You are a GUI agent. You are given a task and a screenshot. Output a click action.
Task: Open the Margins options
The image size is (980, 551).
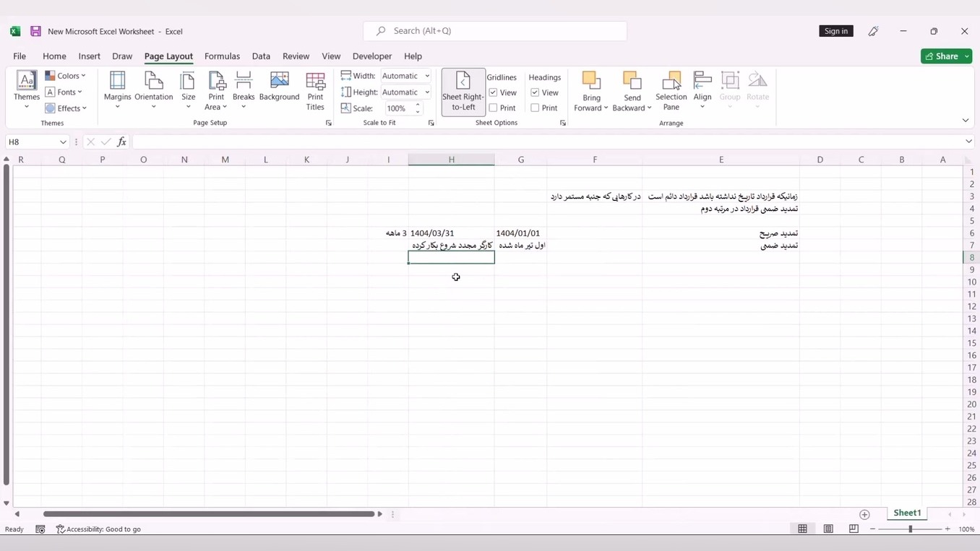pos(117,90)
